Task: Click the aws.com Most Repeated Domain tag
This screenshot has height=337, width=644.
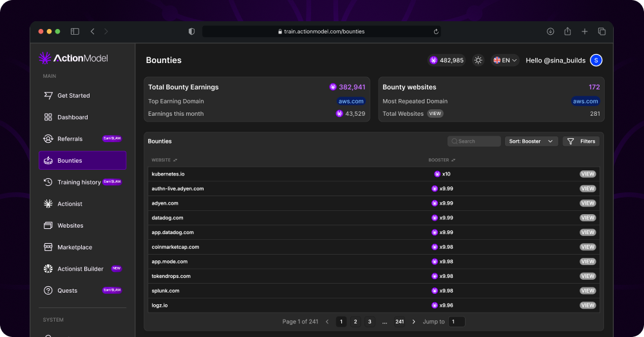Action: coord(585,101)
